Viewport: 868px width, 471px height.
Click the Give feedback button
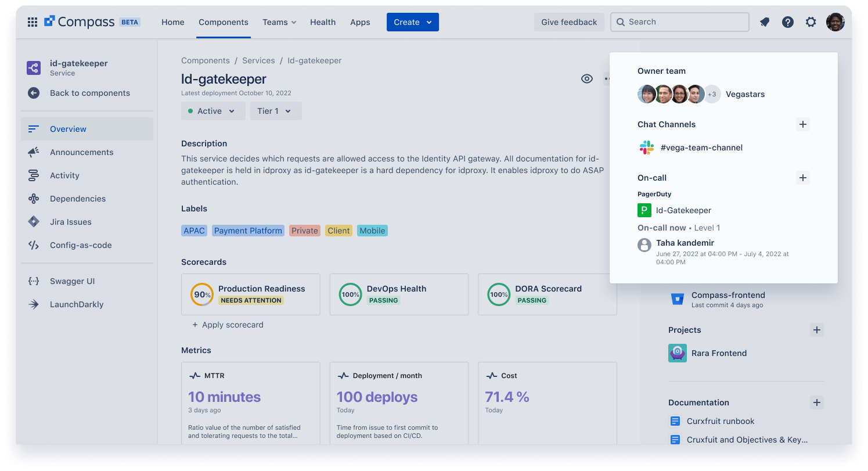pyautogui.click(x=569, y=21)
